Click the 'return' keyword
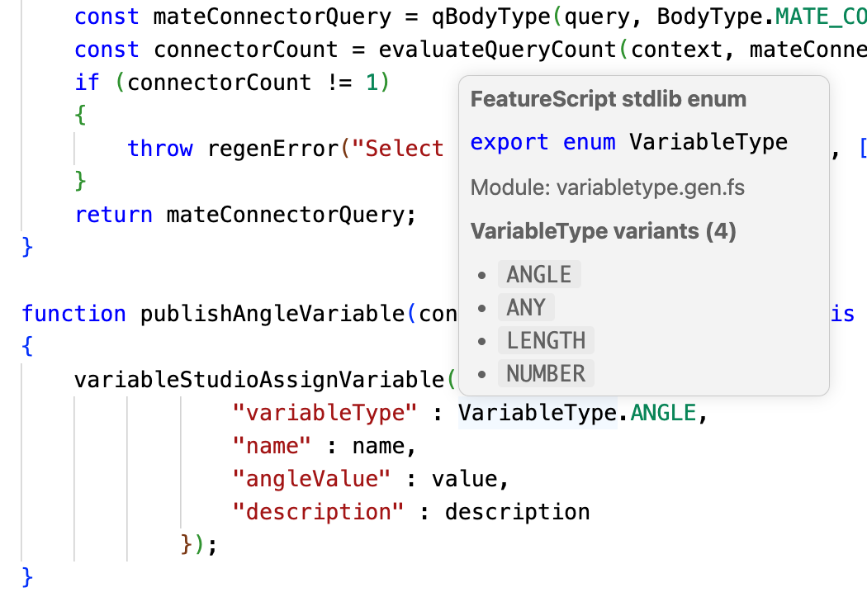The image size is (867, 616). pos(113,215)
